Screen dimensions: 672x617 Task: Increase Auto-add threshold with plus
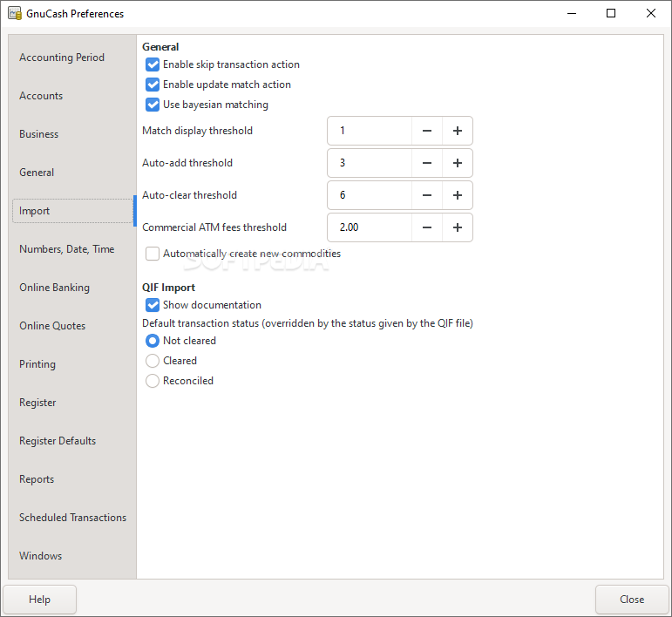click(458, 163)
